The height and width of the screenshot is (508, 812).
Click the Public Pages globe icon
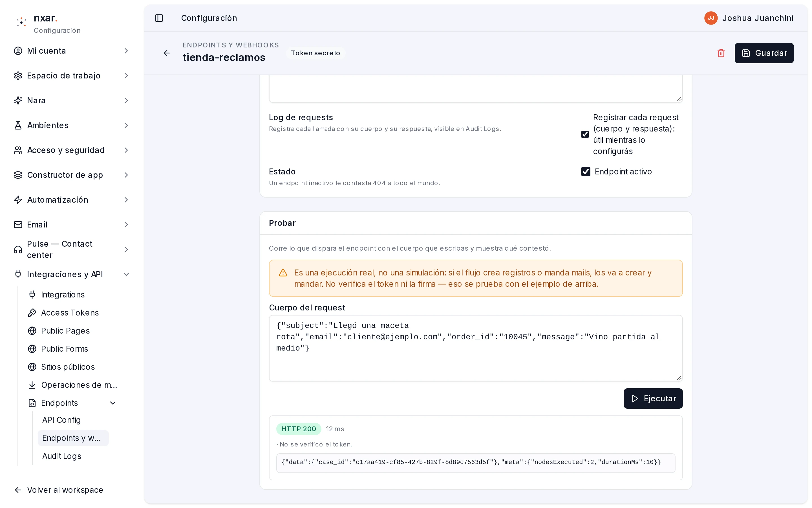click(32, 331)
